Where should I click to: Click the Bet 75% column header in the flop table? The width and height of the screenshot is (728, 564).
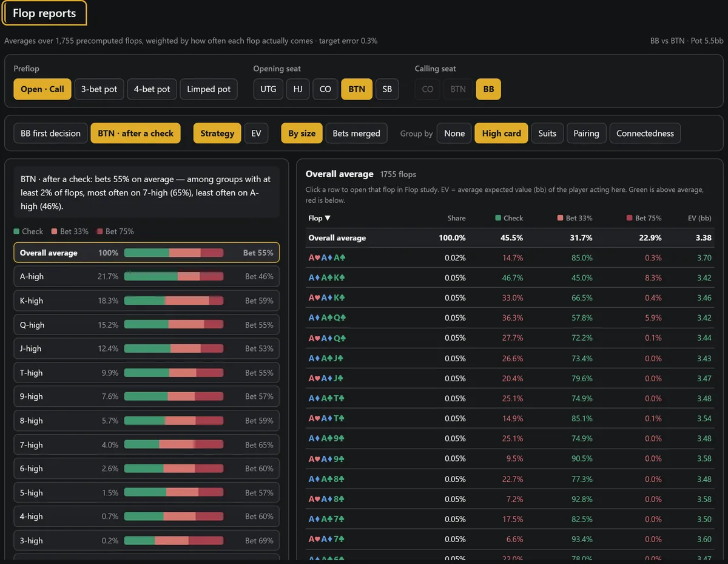[645, 218]
